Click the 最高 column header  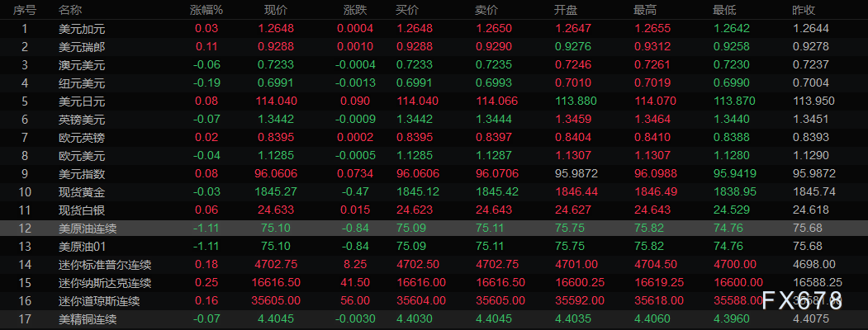click(x=645, y=11)
